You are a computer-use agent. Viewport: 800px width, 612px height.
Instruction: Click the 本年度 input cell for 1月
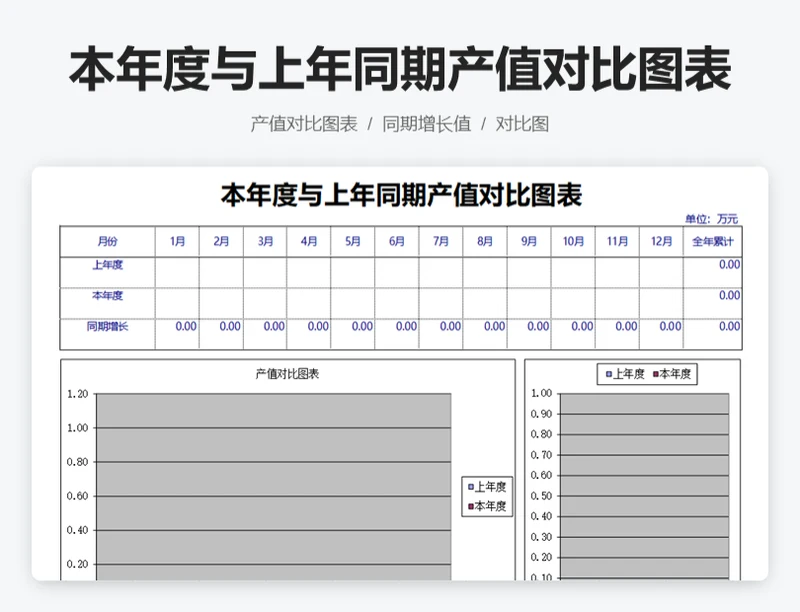pos(177,303)
